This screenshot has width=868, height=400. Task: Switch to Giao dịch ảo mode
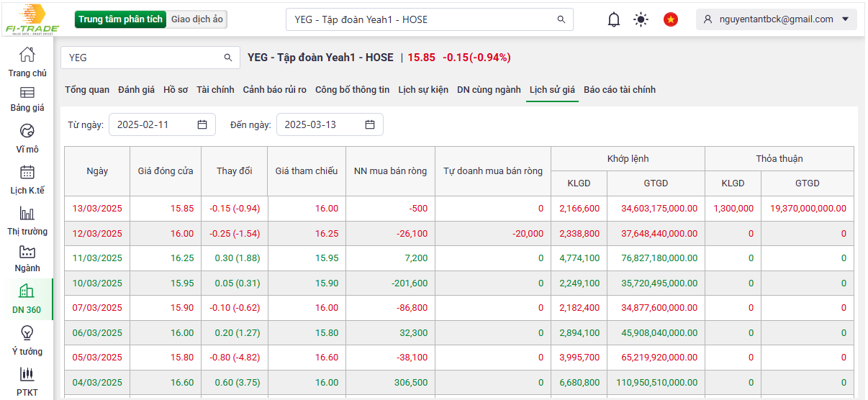click(x=197, y=19)
